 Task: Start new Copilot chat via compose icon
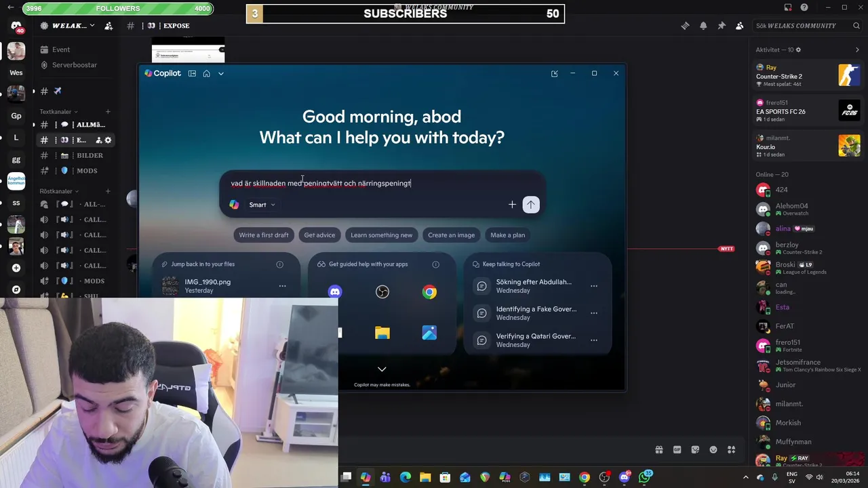click(554, 73)
